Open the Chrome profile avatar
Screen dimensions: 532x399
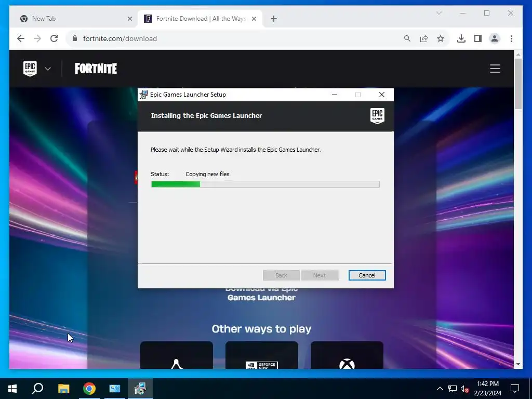coord(495,38)
